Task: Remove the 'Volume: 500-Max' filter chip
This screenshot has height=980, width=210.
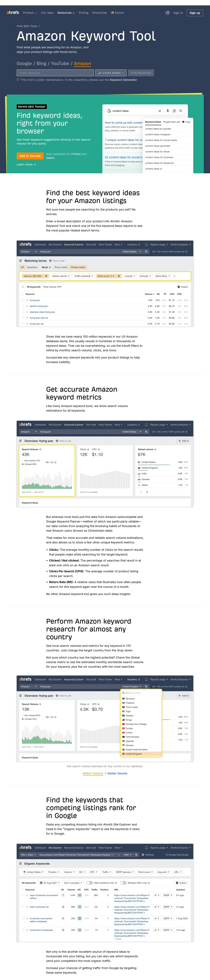Action: click(46, 276)
